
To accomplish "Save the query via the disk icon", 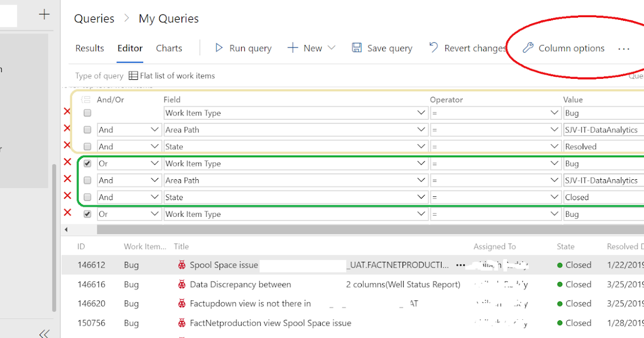I will pyautogui.click(x=356, y=48).
